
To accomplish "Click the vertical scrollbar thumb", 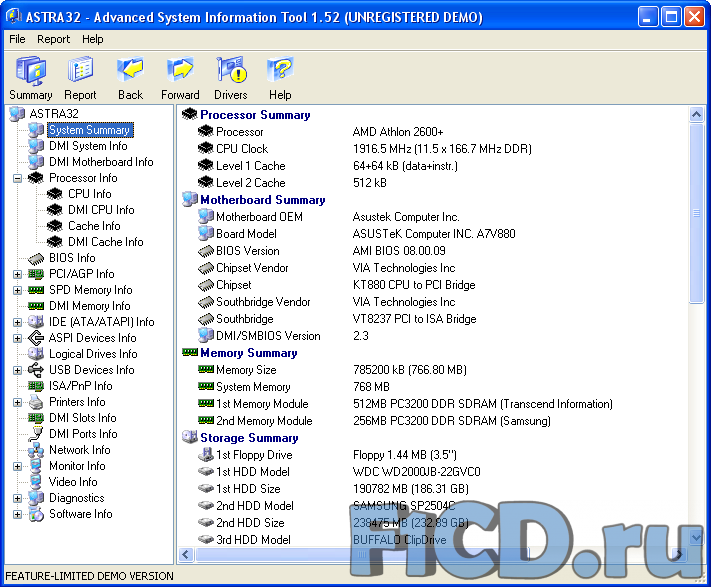I will coord(696,213).
